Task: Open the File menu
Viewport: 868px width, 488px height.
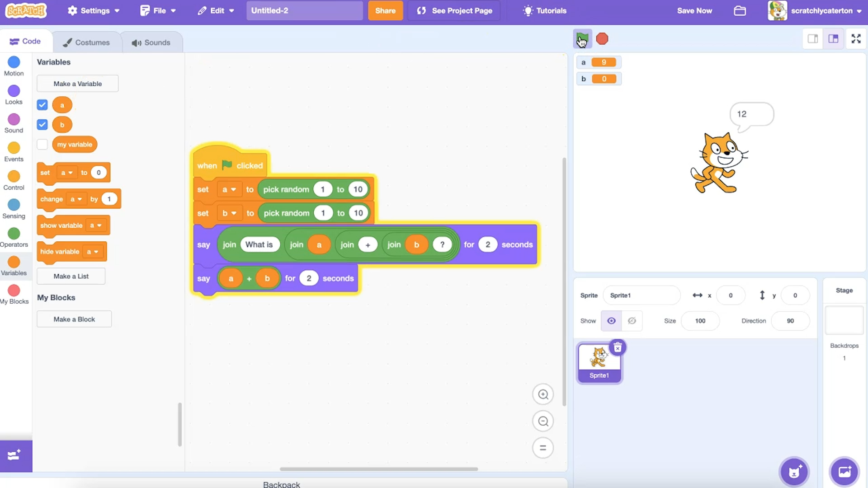Action: (x=158, y=10)
